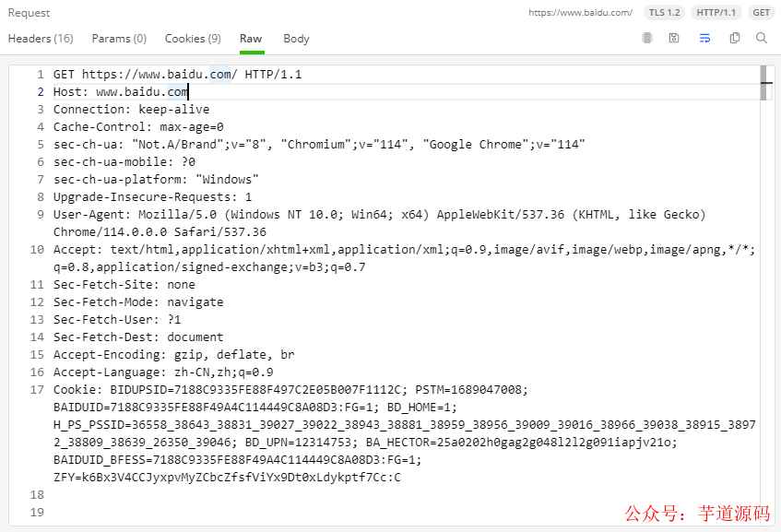Open search with the magnifier icon
The height and width of the screenshot is (532, 781).
tap(761, 38)
